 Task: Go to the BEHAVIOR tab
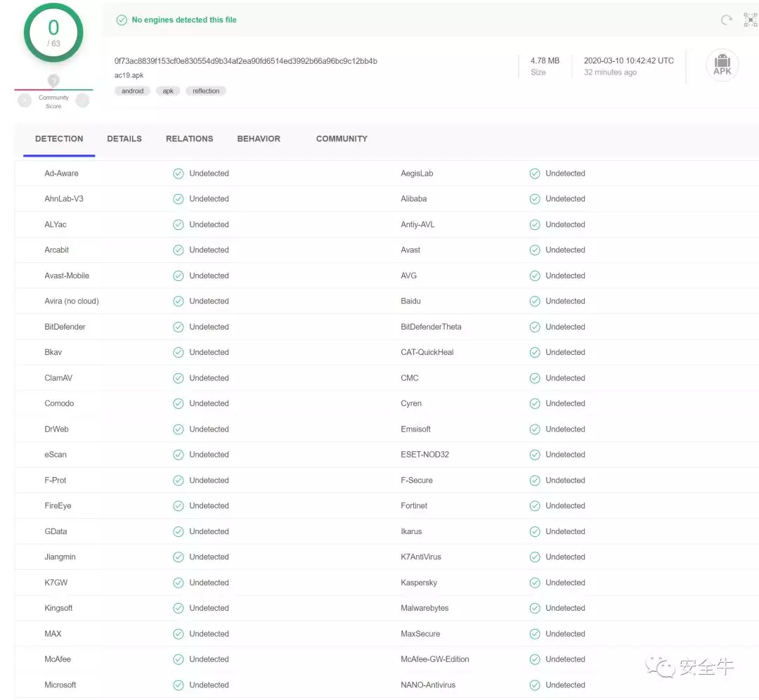[259, 139]
